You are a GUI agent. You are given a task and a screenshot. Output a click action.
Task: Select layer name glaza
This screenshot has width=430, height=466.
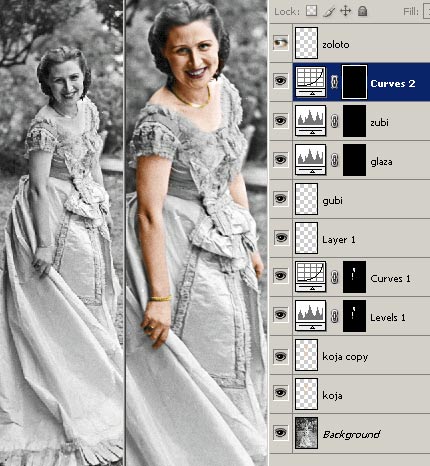[381, 162]
